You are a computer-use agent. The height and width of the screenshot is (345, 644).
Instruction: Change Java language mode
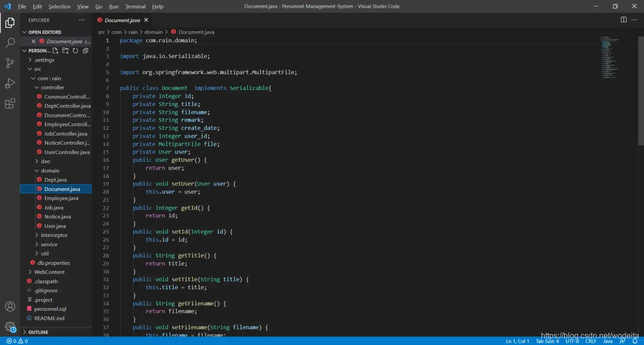pyautogui.click(x=608, y=341)
